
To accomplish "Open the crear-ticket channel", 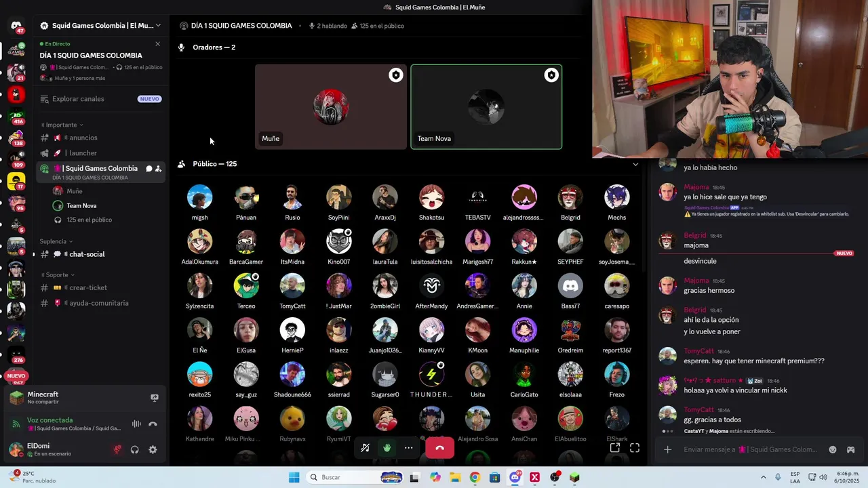I will point(100,287).
